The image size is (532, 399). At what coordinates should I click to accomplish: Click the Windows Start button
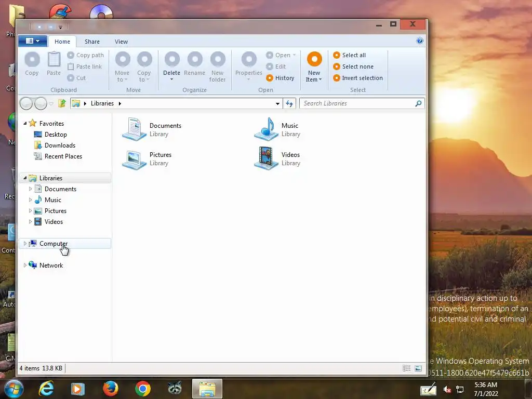[x=13, y=389]
